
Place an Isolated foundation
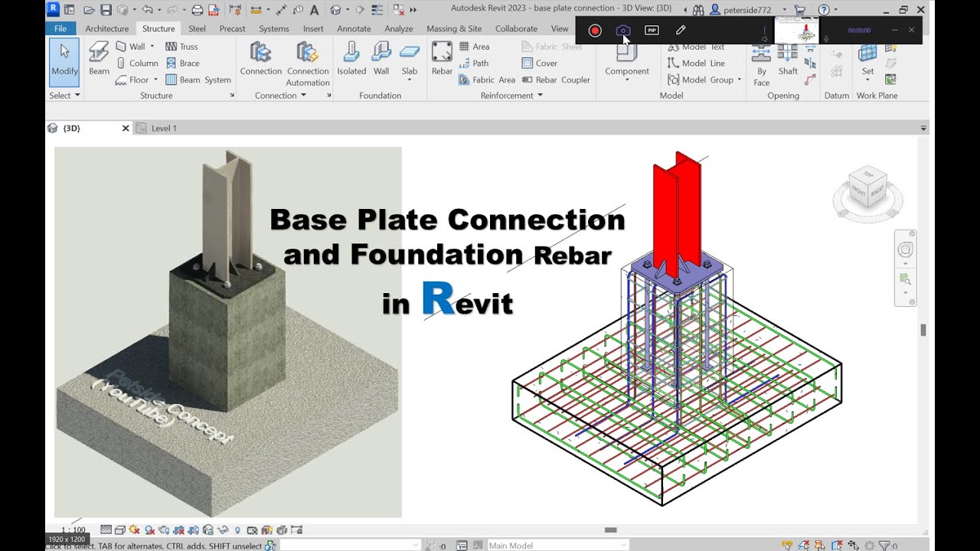click(x=351, y=59)
